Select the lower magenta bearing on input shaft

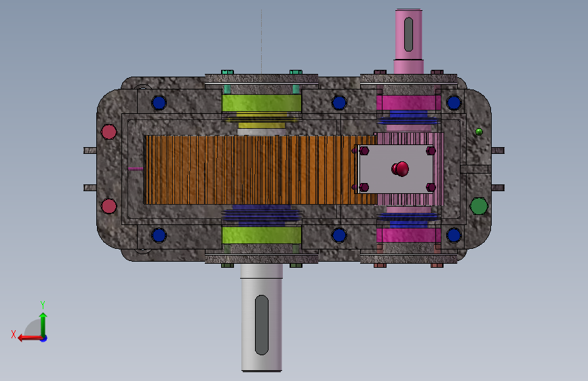click(408, 235)
